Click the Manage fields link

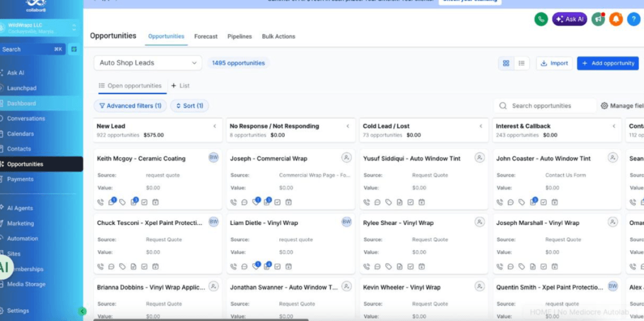pyautogui.click(x=622, y=106)
